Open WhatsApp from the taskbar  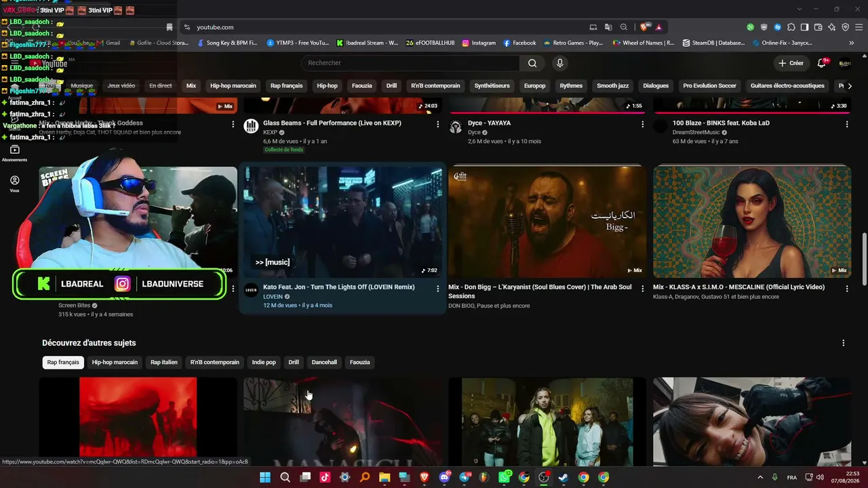505,477
